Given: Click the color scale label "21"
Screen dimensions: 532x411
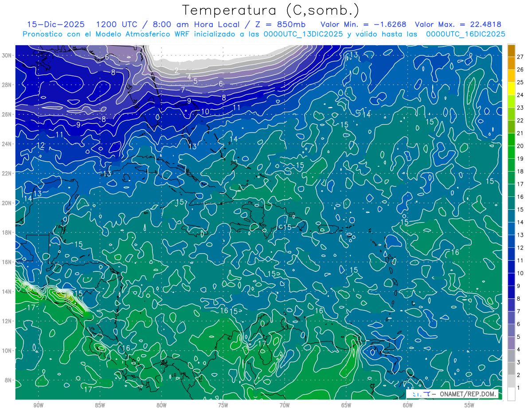Looking at the screenshot, I should 520,133.
